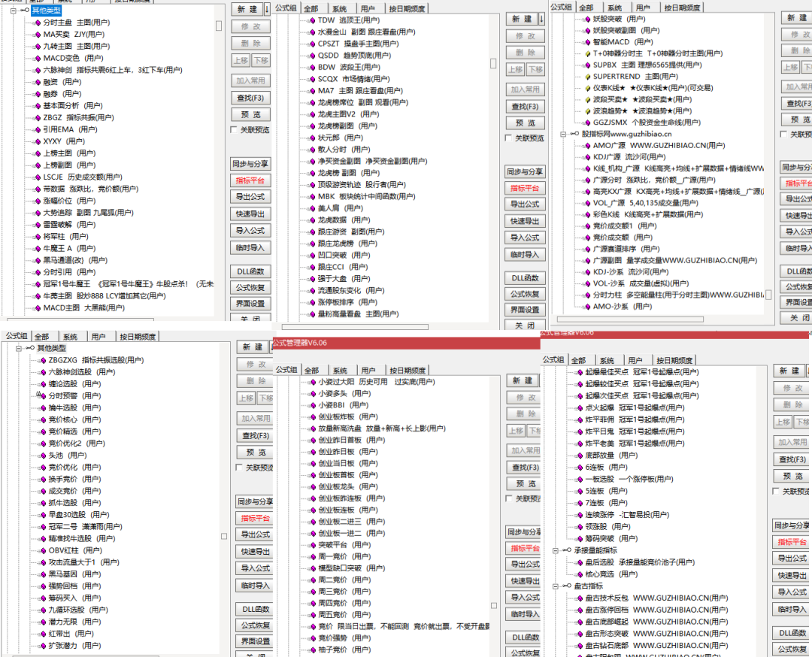Switch to 按日期频度 tab in bottom-right panel
The image size is (812, 657).
(674, 360)
